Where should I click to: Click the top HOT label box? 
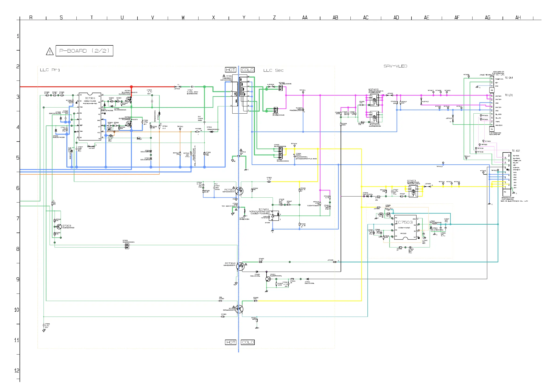[x=230, y=70]
